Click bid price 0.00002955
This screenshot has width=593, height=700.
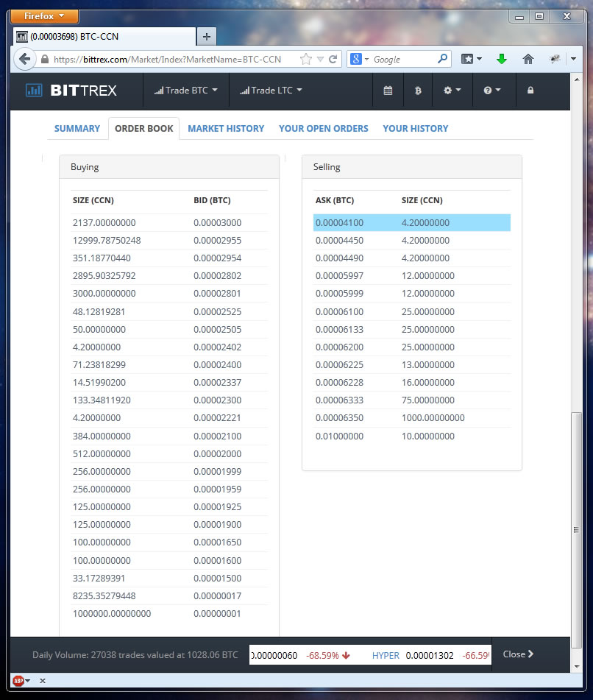point(217,240)
